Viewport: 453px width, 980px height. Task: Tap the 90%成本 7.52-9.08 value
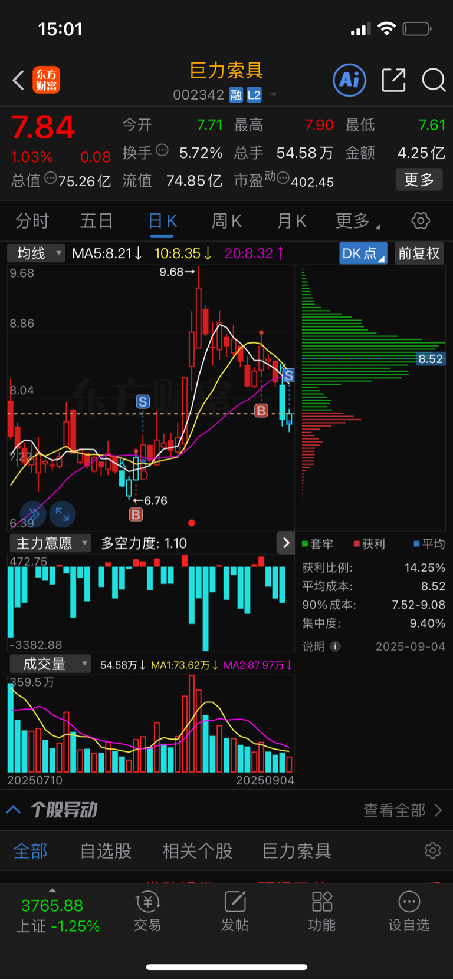[418, 605]
